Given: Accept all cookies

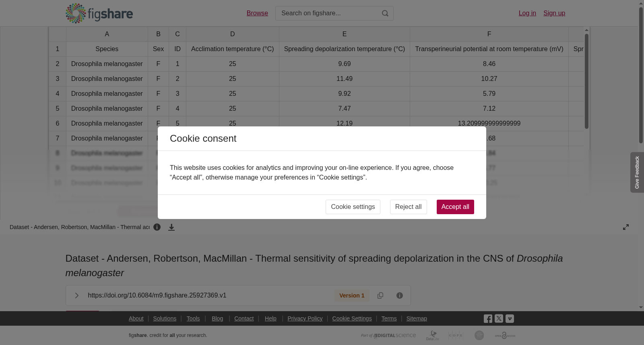Looking at the screenshot, I should (455, 207).
